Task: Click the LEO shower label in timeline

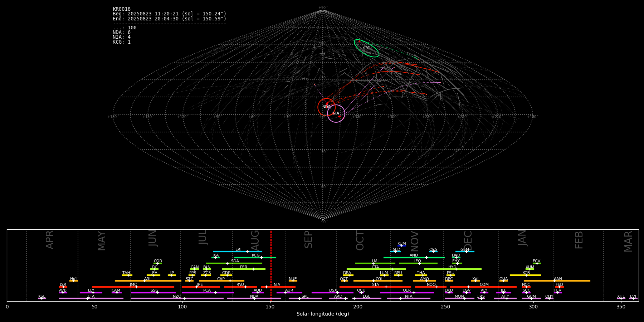Action: point(418,261)
